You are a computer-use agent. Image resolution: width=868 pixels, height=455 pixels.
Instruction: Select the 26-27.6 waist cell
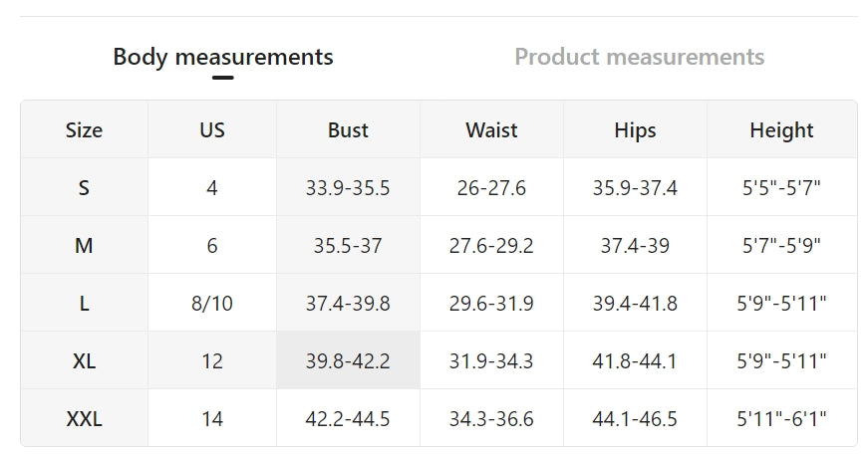[x=491, y=188]
